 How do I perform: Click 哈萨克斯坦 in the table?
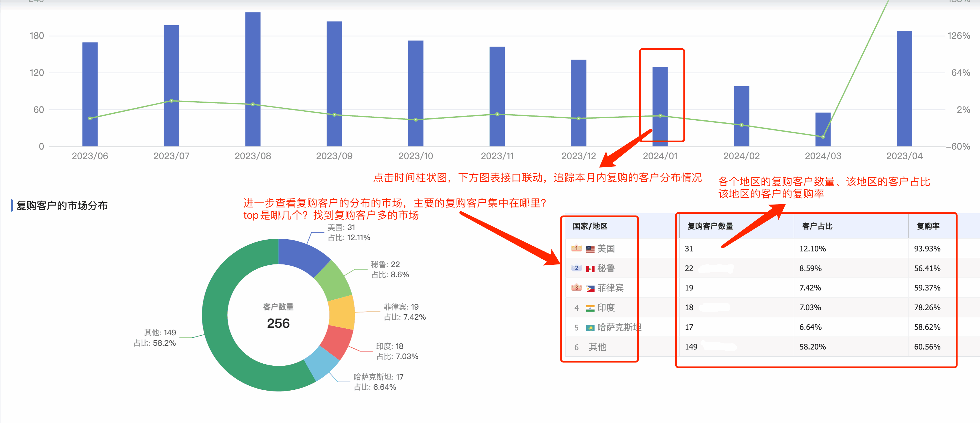pyautogui.click(x=619, y=327)
